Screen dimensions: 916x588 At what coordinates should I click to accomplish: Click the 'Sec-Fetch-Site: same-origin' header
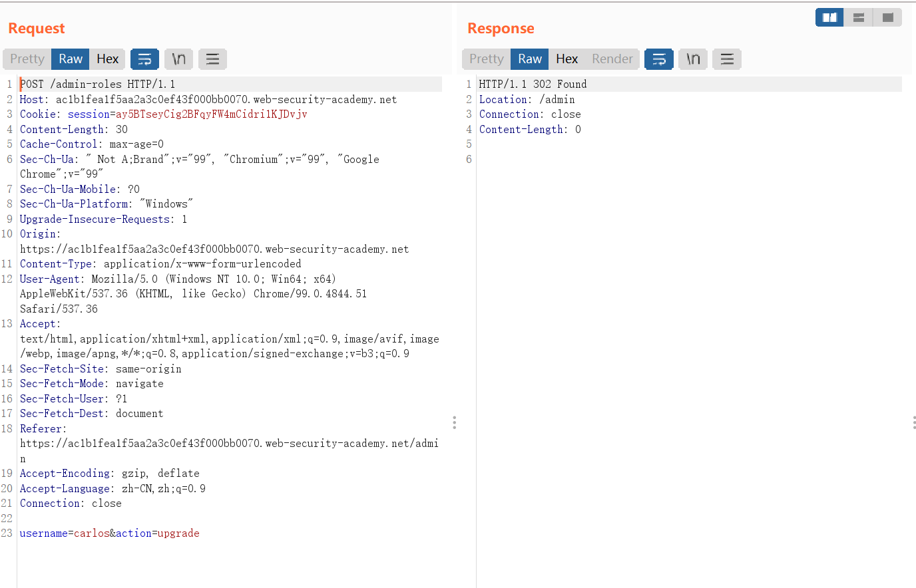pyautogui.click(x=101, y=369)
